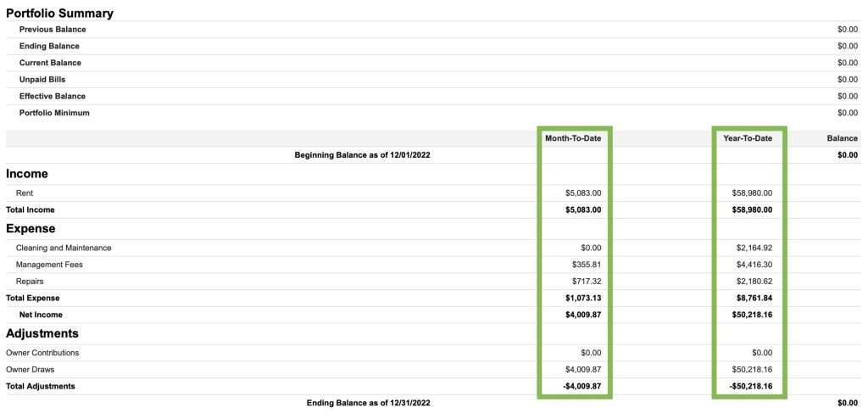This screenshot has height=419, width=868.
Task: Click Repairs Year-To-Date value $2,180.62
Action: [x=752, y=281]
